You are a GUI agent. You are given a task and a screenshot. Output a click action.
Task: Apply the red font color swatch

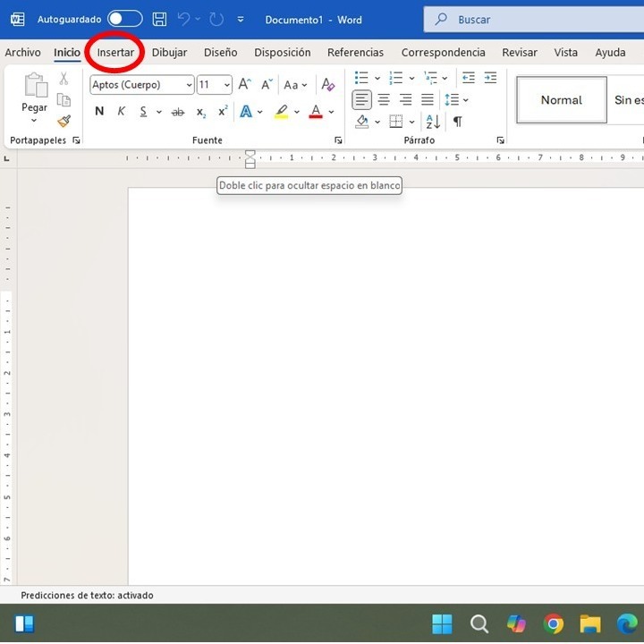[x=316, y=112]
